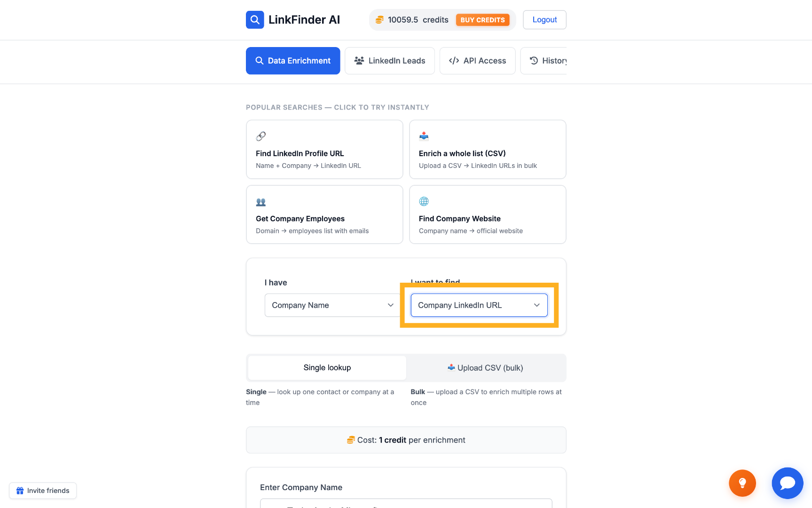The width and height of the screenshot is (812, 508).
Task: Open the orange lightbulb tips button
Action: click(742, 483)
